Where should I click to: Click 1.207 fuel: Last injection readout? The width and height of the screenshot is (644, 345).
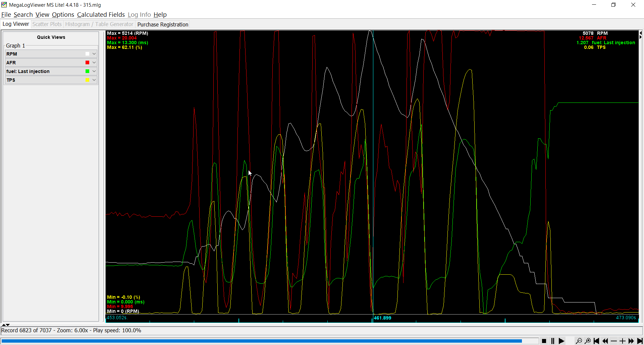606,43
